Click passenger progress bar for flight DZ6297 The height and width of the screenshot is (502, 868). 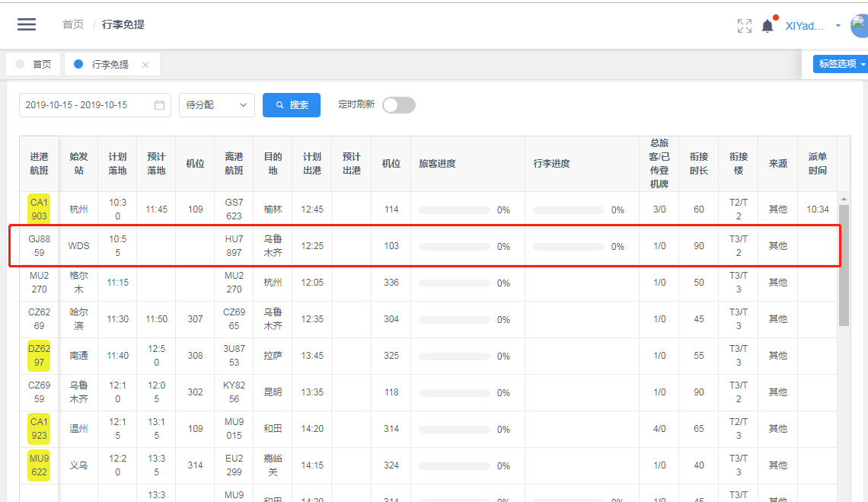454,357
